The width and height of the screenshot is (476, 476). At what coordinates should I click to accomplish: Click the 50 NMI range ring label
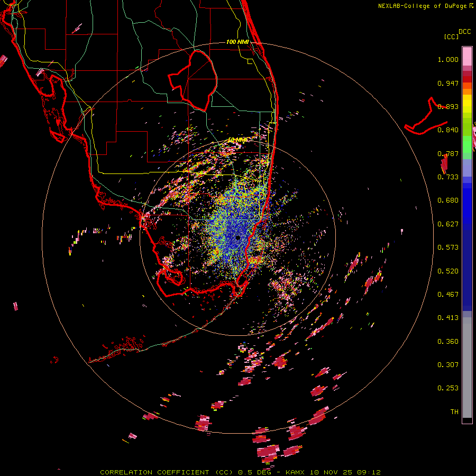click(x=237, y=140)
